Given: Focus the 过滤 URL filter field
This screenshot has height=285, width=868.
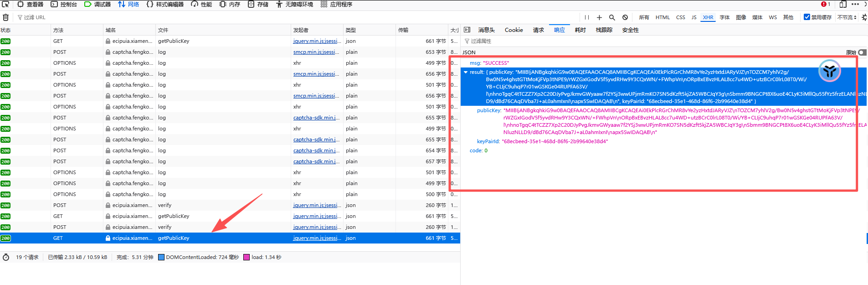Looking at the screenshot, I should pyautogui.click(x=296, y=17).
